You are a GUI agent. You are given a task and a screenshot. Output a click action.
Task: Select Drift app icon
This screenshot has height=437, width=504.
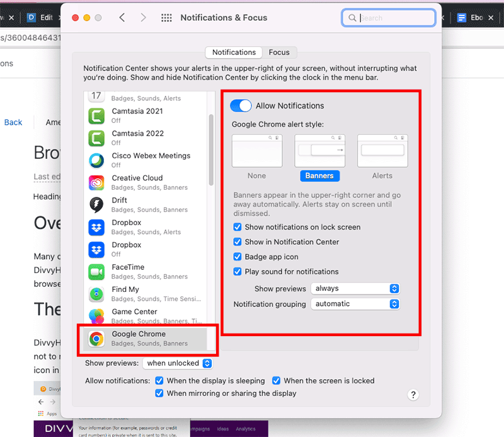click(96, 205)
